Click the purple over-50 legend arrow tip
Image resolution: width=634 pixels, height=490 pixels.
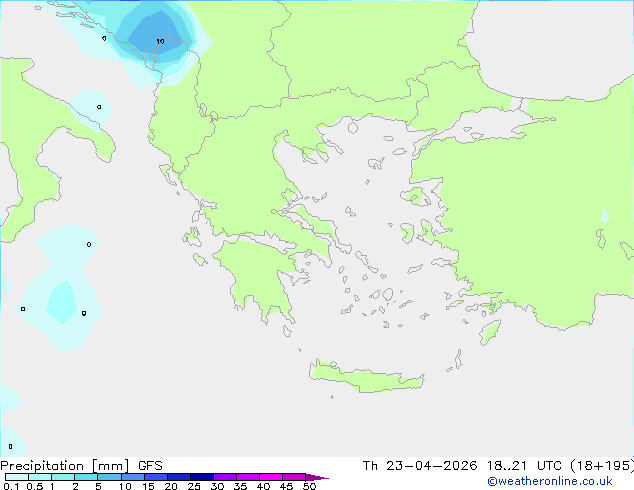tap(317, 477)
